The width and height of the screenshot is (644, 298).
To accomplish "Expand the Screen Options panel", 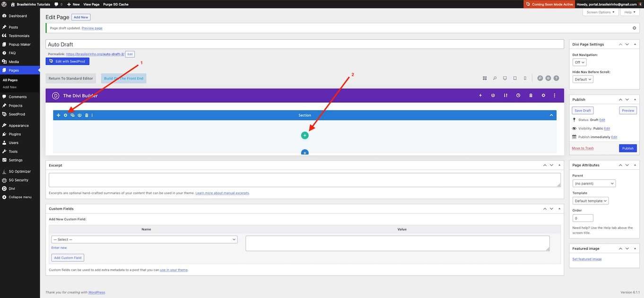I will click(600, 12).
